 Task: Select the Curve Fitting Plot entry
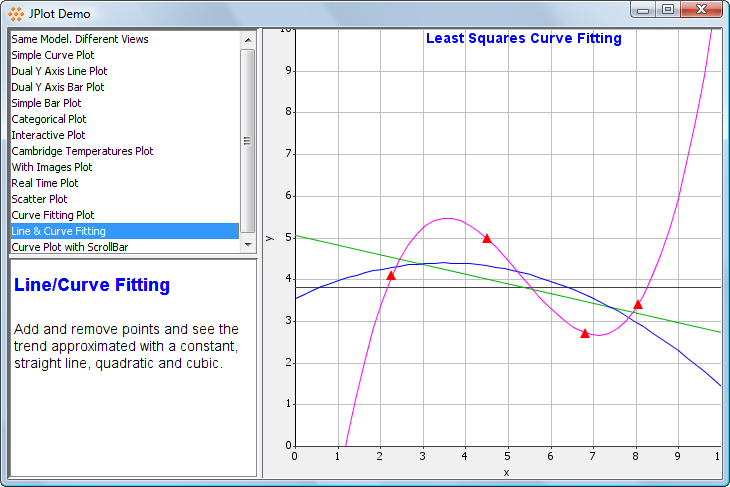click(x=125, y=215)
